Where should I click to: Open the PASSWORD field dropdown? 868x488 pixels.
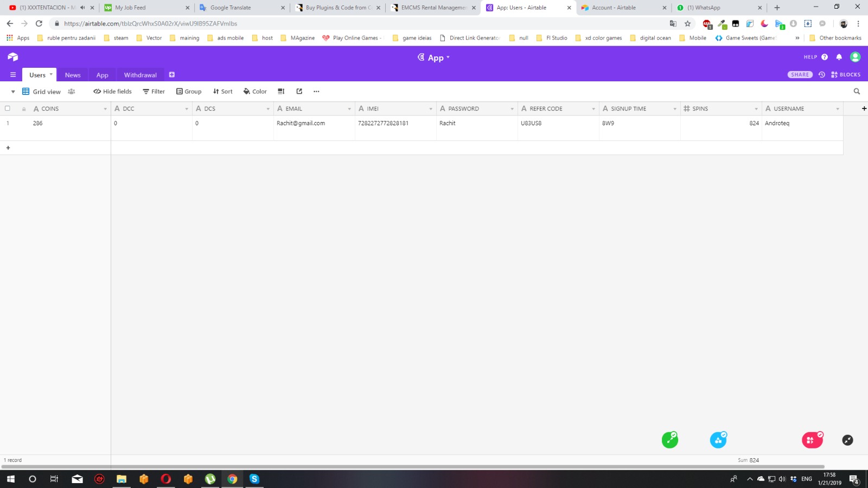(512, 109)
